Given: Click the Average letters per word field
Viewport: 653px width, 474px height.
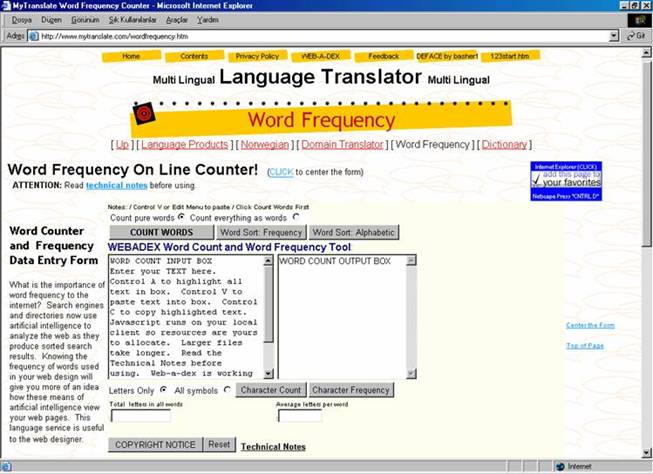Looking at the screenshot, I should click(300, 416).
